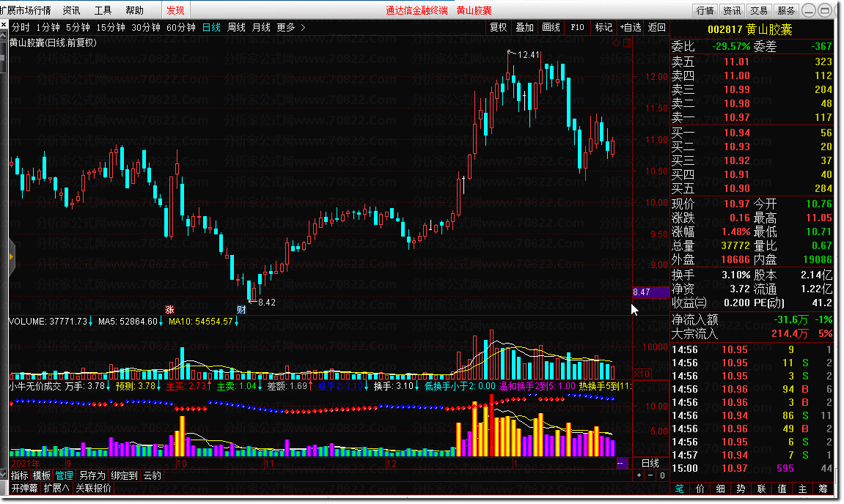Click the 服务 button
Image resolution: width=844 pixels, height=504 pixels.
pyautogui.click(x=786, y=10)
